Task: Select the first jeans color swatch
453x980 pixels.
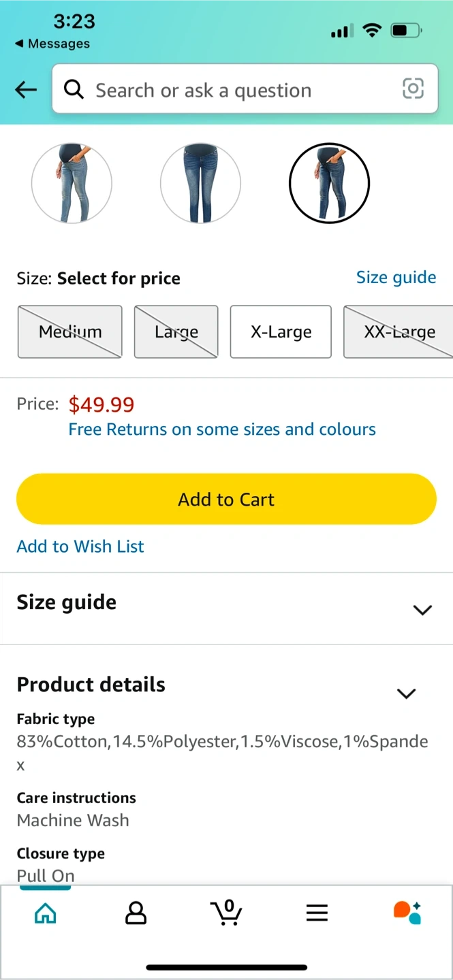Action: (x=72, y=184)
